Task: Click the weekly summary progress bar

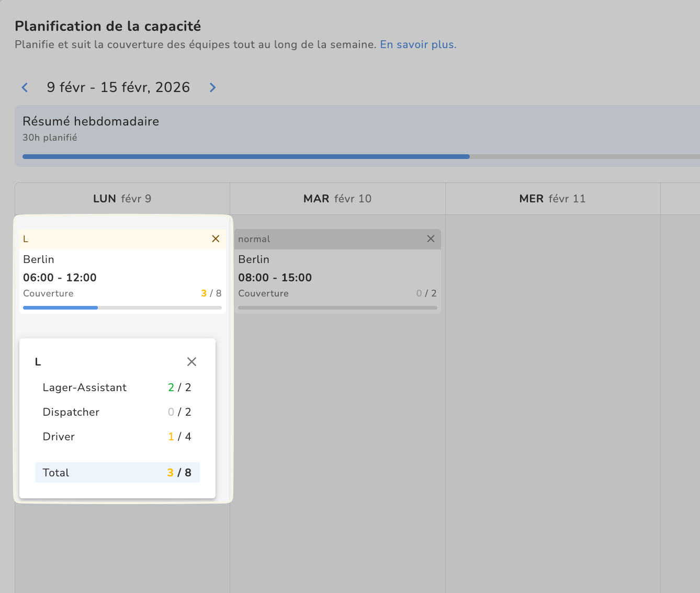Action: click(361, 156)
